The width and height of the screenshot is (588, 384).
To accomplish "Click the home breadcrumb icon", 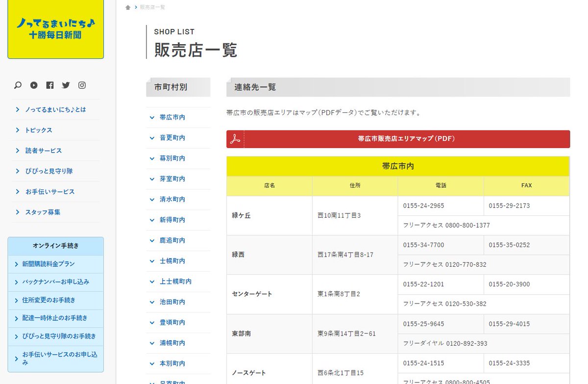I will pyautogui.click(x=128, y=7).
